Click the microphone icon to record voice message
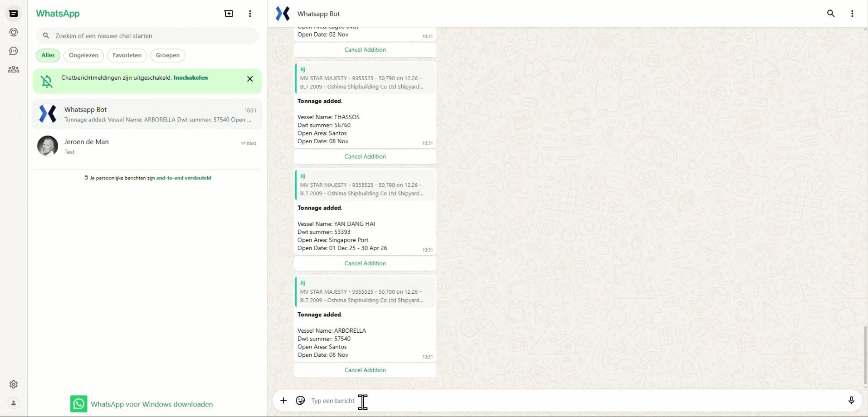Viewport: 868px width, 417px height. (851, 400)
